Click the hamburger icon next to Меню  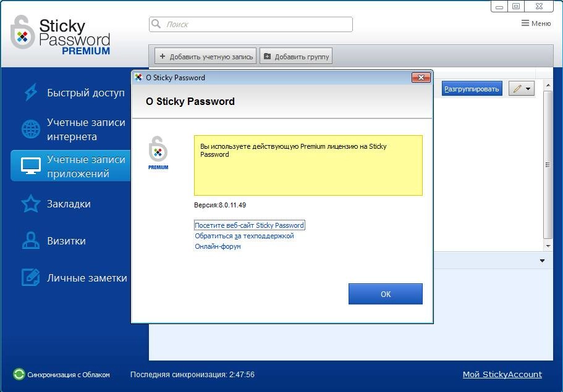(x=525, y=23)
